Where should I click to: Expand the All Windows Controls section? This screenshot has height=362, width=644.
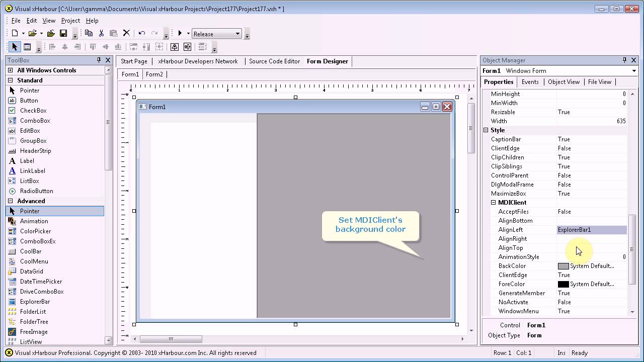[10, 70]
